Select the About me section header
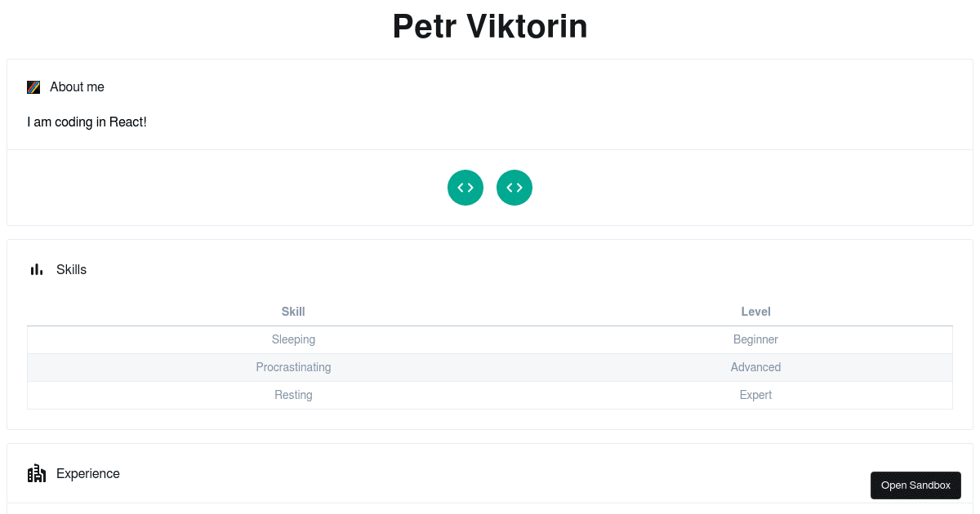This screenshot has height=514, width=980. point(77,86)
